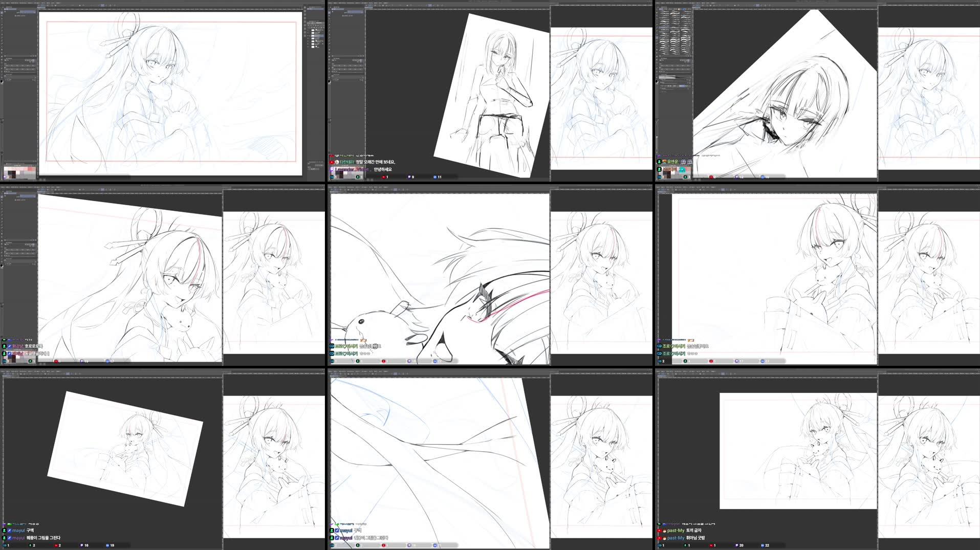Screen dimensions: 980x550
Task: Click chat username '유연운'
Action: click(672, 162)
